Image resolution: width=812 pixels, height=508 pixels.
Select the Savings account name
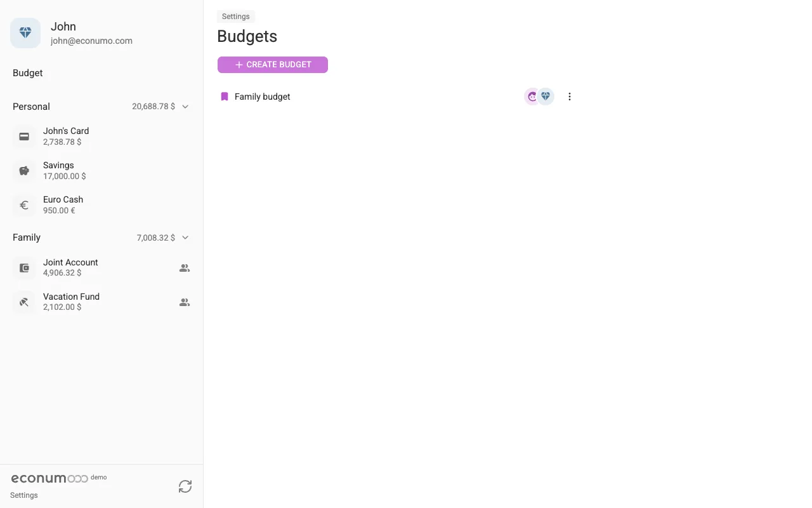58,165
